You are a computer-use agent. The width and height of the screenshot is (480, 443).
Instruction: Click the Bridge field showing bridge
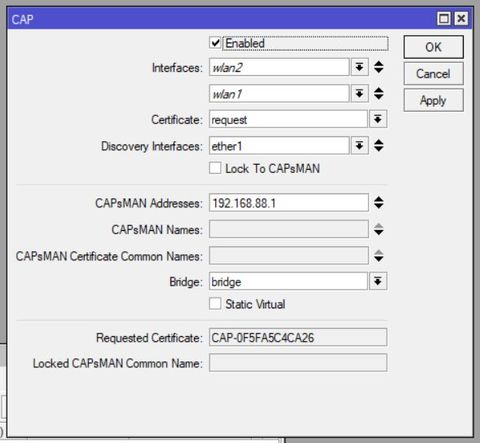pos(288,281)
